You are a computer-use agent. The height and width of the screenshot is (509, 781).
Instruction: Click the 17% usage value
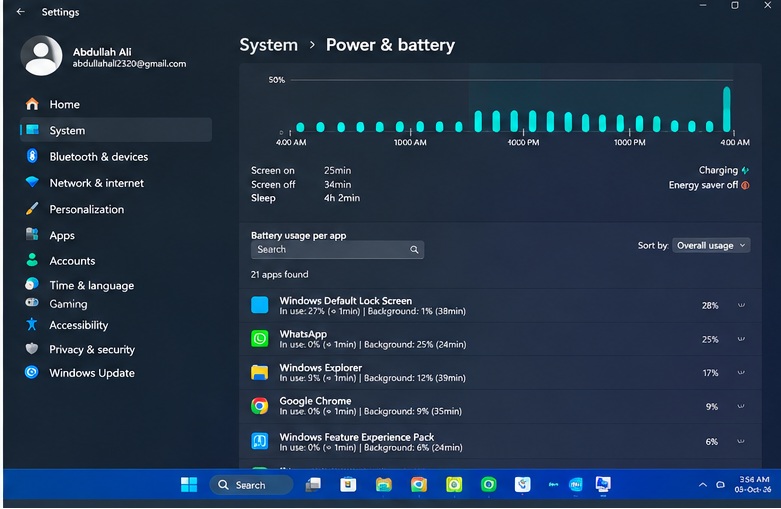click(x=710, y=373)
